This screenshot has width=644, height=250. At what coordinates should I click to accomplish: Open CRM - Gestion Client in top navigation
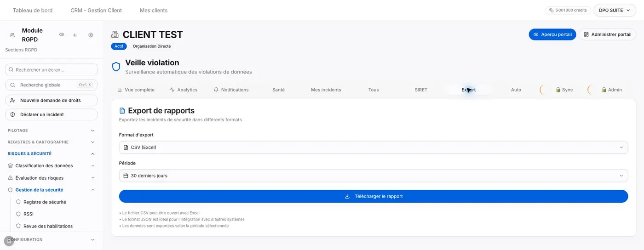tap(96, 10)
